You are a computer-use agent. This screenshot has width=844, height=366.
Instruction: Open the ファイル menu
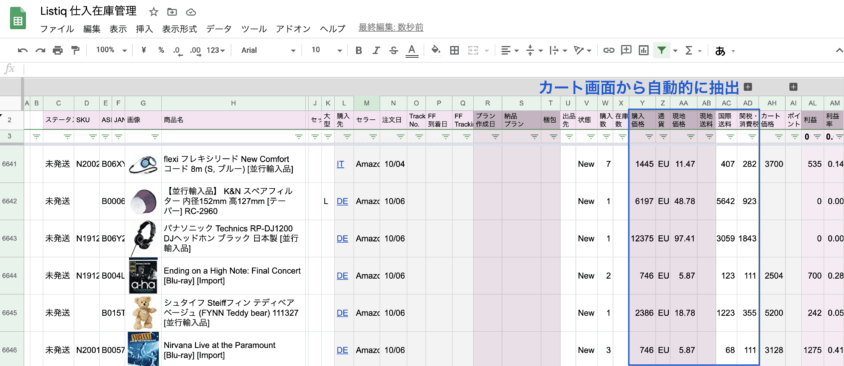(57, 29)
